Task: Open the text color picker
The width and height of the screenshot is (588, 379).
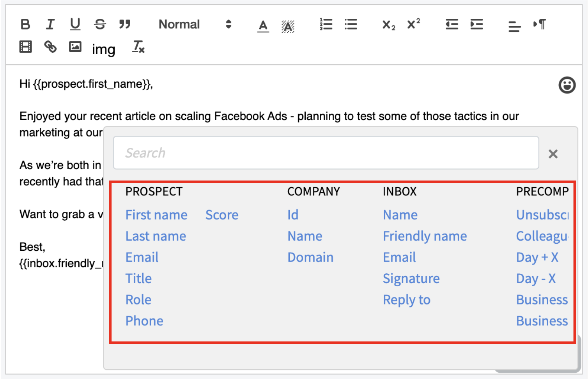Action: tap(263, 24)
